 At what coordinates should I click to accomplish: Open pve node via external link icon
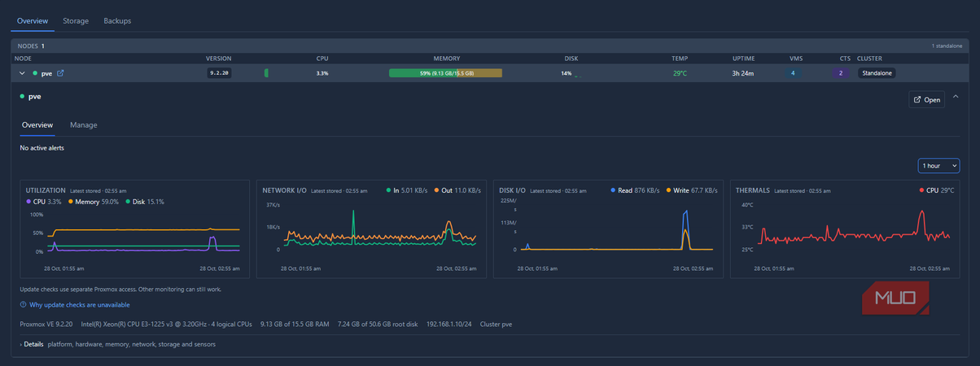59,73
